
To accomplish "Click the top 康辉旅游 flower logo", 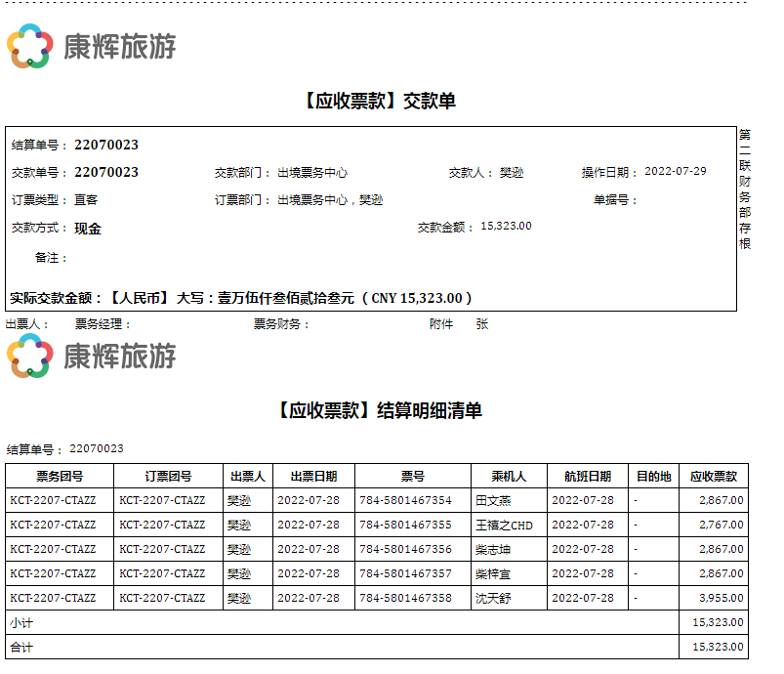I will 30,46.
